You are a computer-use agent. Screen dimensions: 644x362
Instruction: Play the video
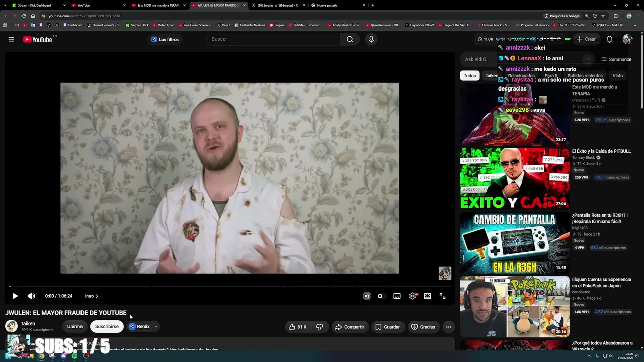tap(15, 296)
